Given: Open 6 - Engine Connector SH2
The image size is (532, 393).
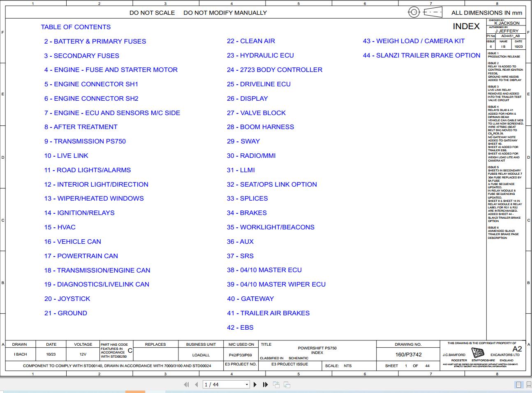Looking at the screenshot, I should [91, 99].
